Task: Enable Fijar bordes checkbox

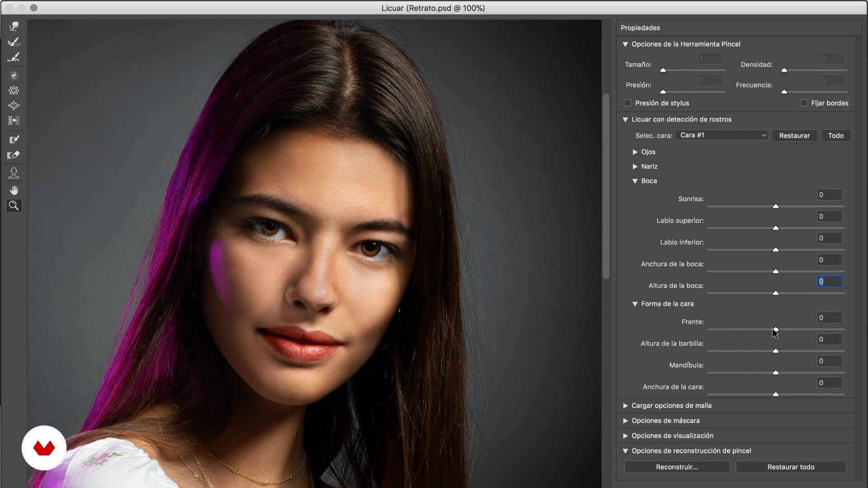Action: pyautogui.click(x=803, y=103)
